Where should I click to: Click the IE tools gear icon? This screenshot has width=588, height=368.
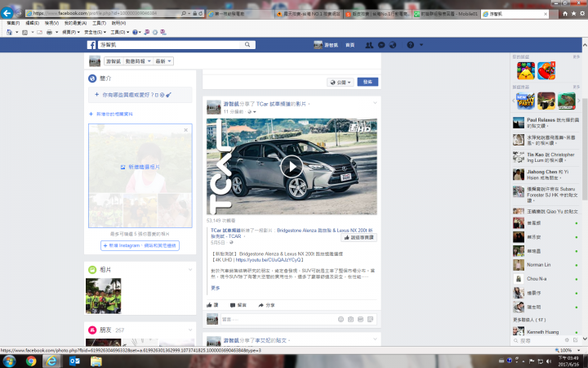(x=582, y=14)
